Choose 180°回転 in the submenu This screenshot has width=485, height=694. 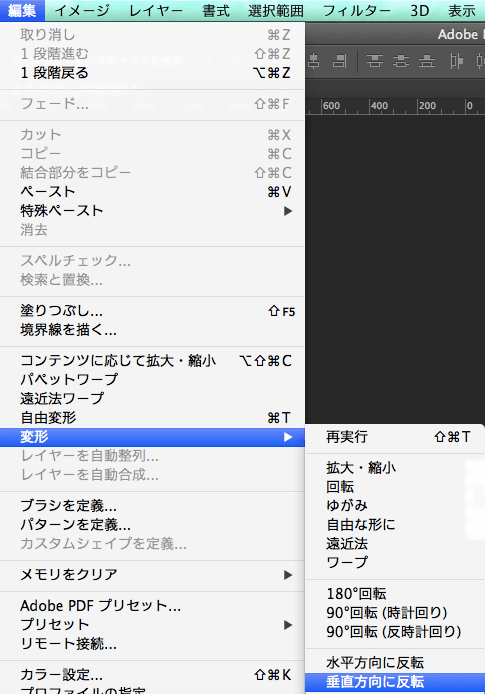pos(395,594)
